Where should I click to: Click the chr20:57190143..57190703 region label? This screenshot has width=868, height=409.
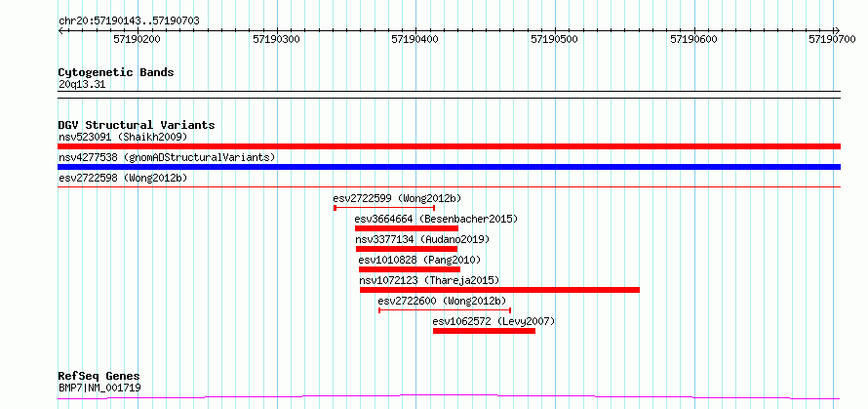coord(129,21)
